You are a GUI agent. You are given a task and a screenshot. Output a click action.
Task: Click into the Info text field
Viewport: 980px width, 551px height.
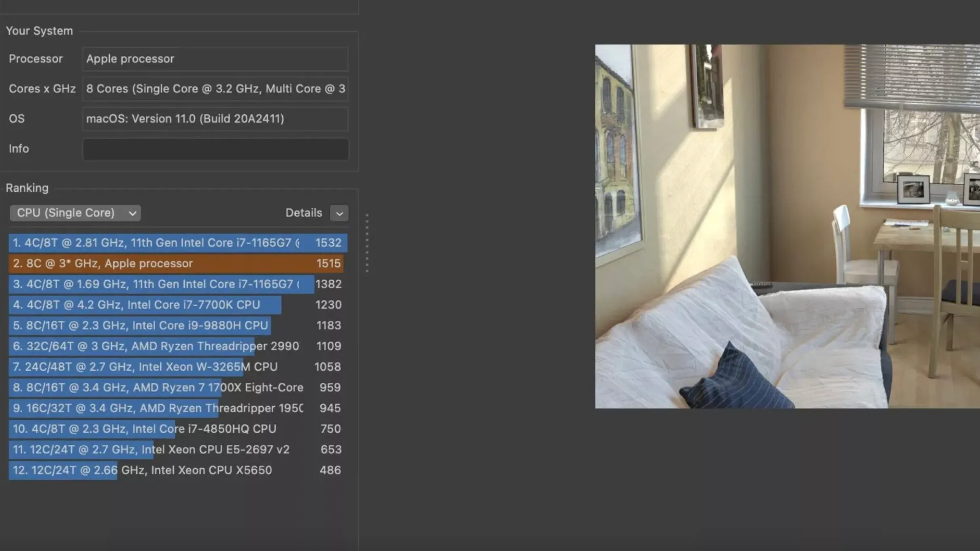tap(215, 149)
